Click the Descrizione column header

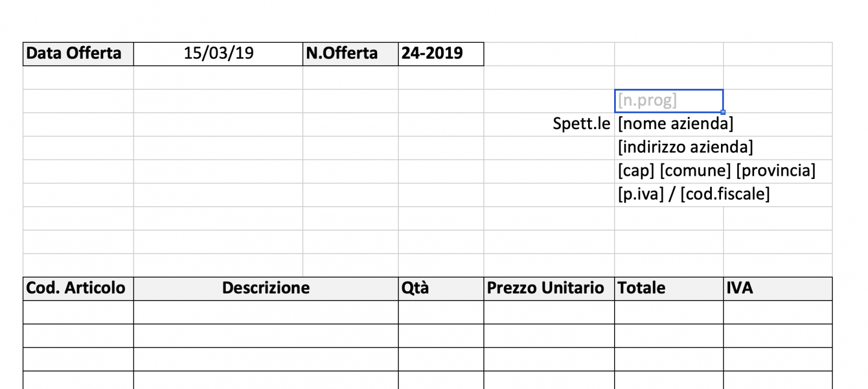point(265,288)
